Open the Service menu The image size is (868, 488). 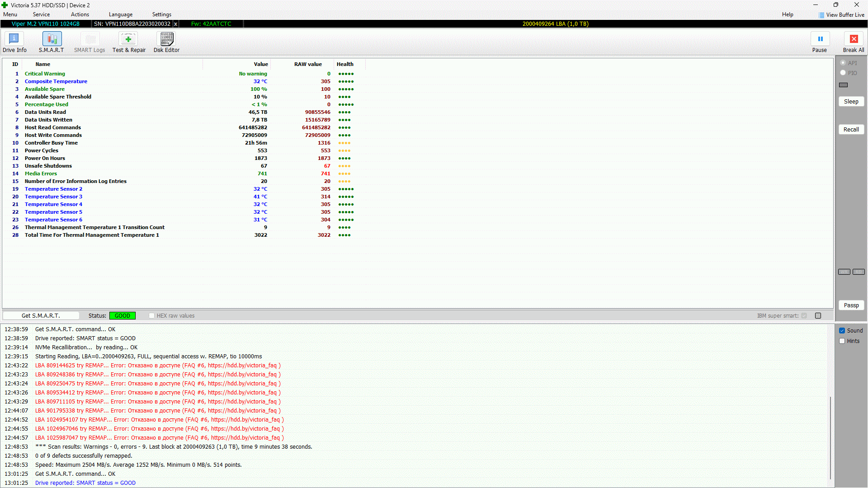[41, 14]
